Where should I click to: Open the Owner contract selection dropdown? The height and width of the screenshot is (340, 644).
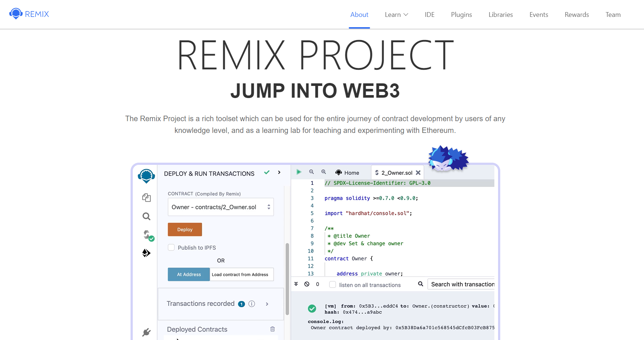tap(221, 207)
